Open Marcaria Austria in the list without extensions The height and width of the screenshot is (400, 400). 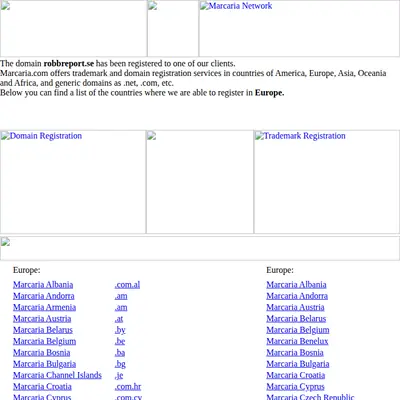(x=295, y=307)
